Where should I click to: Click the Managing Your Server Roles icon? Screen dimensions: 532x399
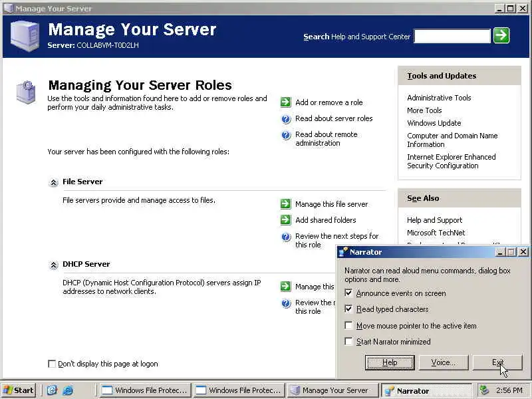(26, 92)
